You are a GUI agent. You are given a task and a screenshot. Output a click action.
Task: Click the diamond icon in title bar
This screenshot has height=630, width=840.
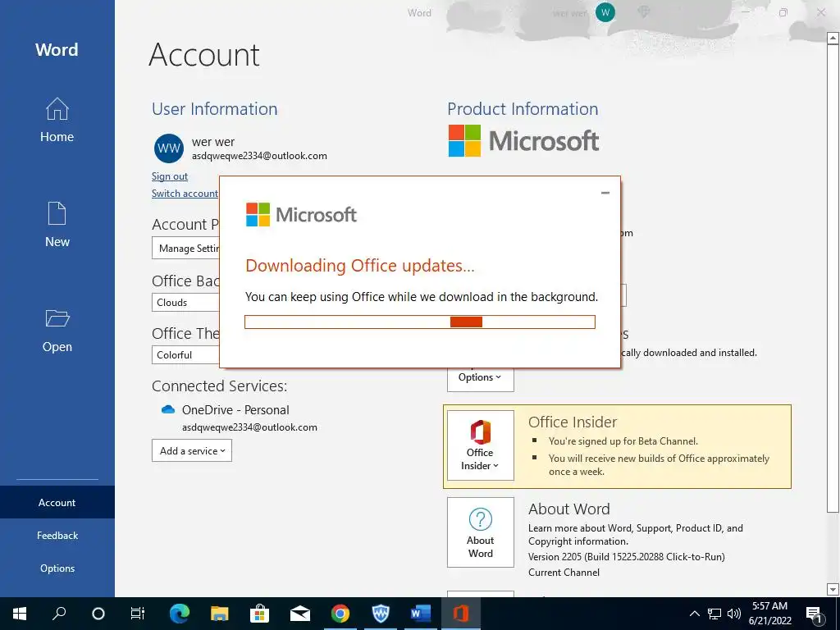pyautogui.click(x=644, y=12)
